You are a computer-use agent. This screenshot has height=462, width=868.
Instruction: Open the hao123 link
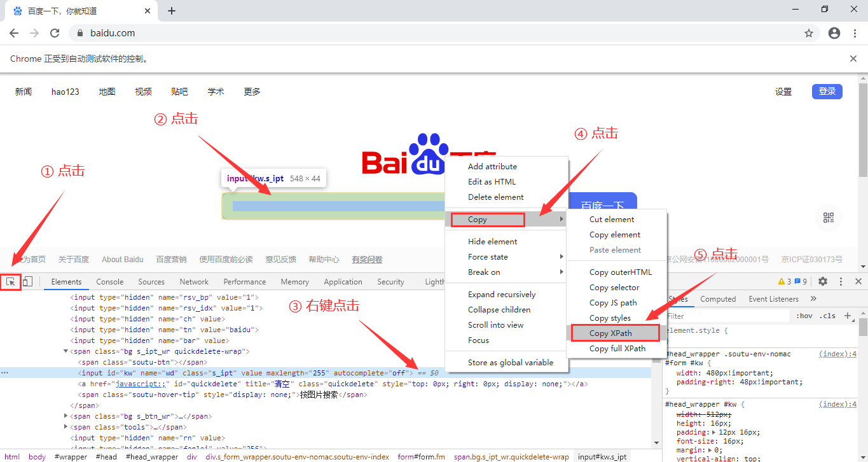click(x=65, y=92)
